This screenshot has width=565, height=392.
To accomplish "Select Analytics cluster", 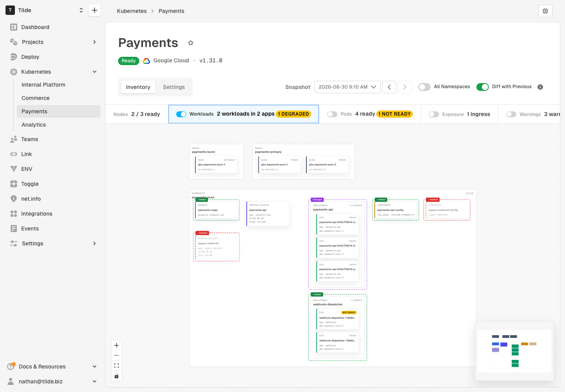I will coord(58,125).
